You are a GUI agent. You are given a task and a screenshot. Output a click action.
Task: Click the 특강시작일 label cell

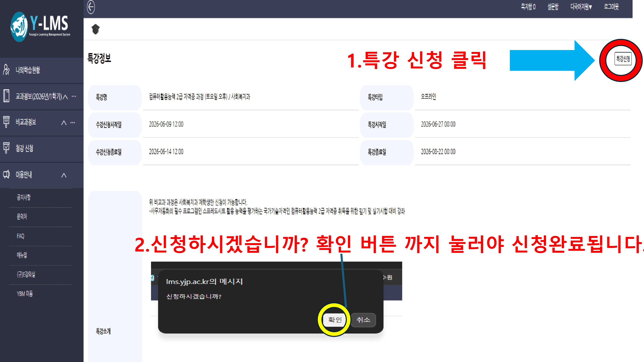pyautogui.click(x=387, y=125)
